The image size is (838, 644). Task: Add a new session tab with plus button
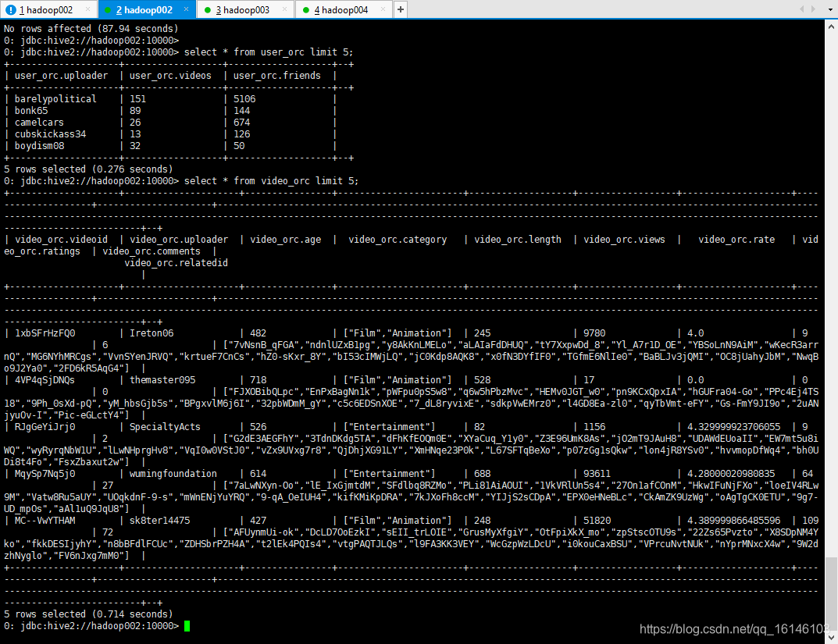401,9
